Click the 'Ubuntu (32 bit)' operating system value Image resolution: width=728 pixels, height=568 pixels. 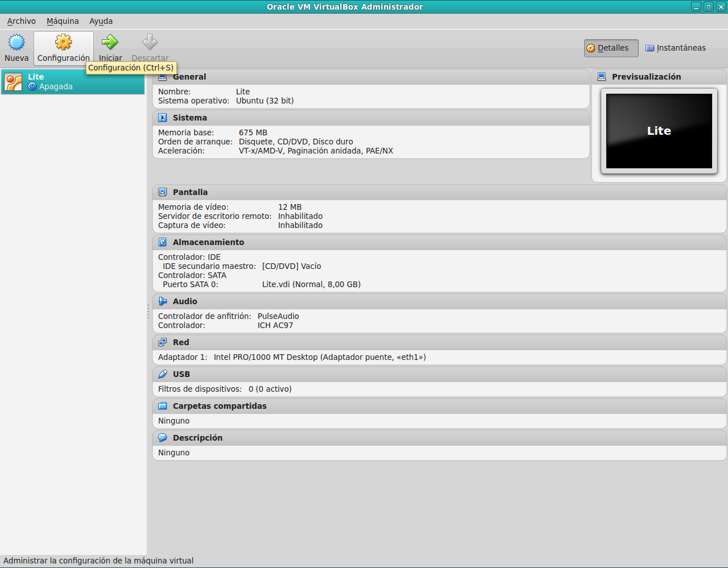tap(265, 101)
